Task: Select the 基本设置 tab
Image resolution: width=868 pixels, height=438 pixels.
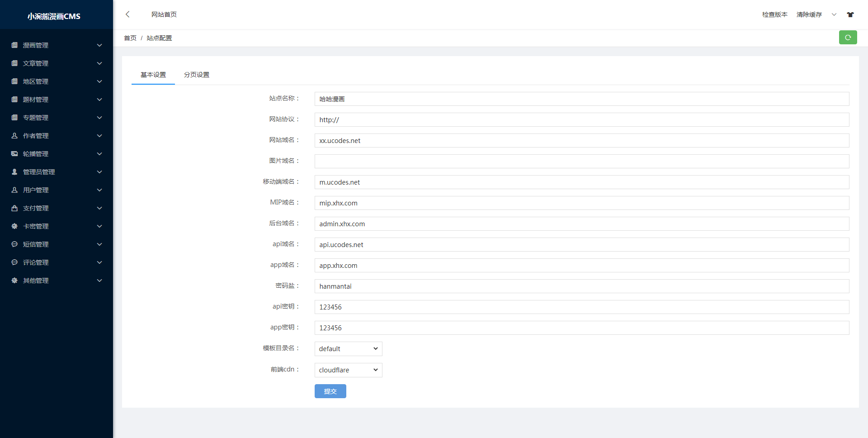Action: point(153,75)
